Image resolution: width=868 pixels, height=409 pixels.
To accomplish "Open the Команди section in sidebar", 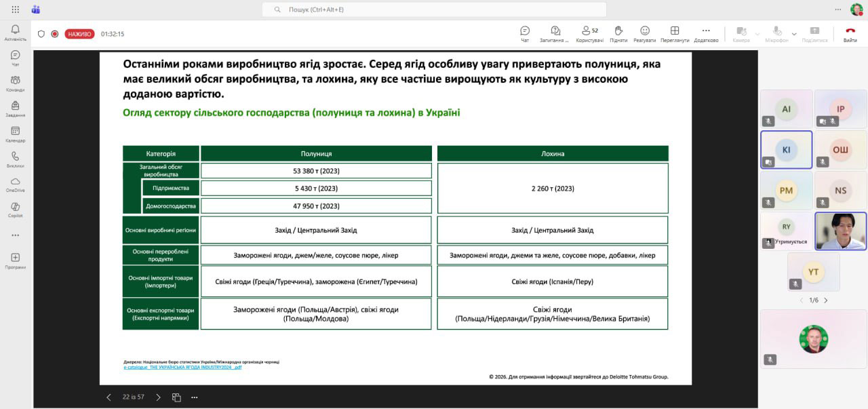I will [x=15, y=83].
